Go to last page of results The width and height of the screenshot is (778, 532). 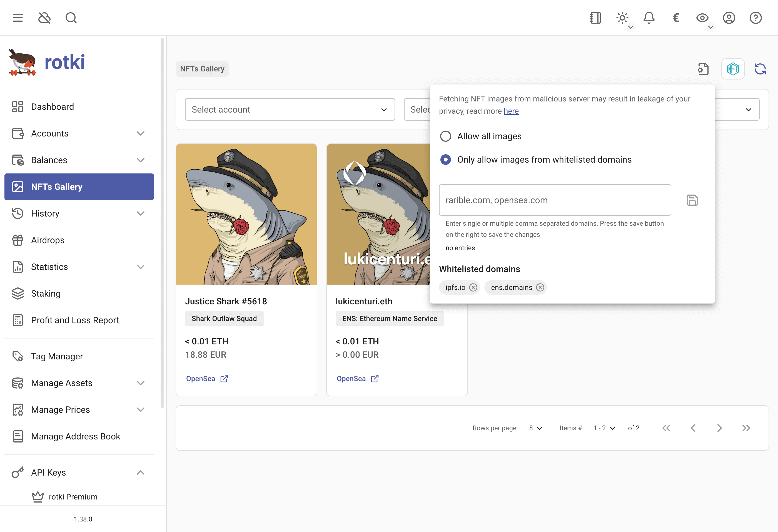(746, 428)
